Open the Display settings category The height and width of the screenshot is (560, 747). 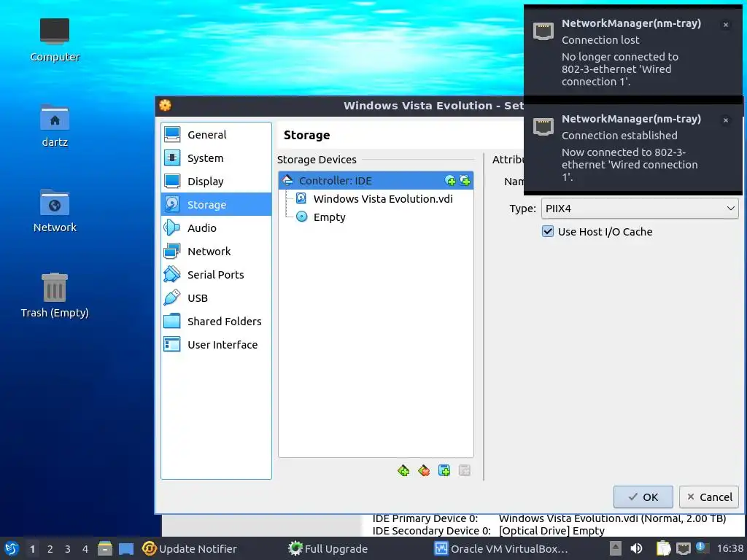tap(216, 182)
